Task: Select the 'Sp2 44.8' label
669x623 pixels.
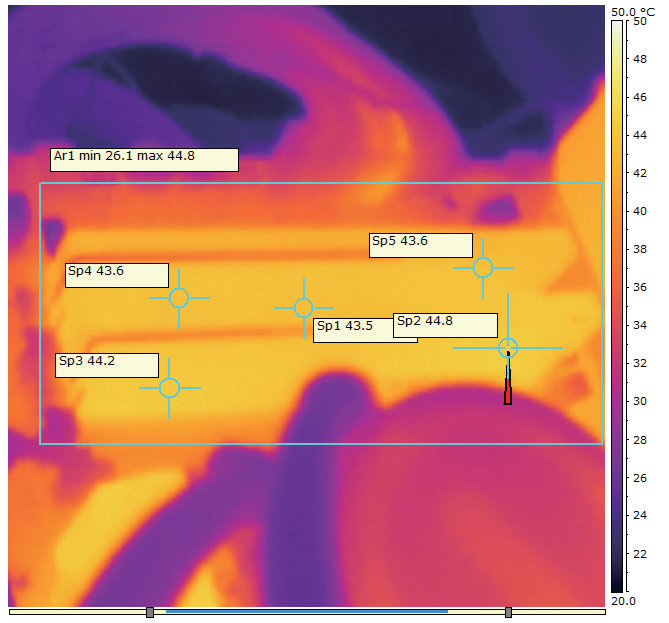Action: point(445,325)
